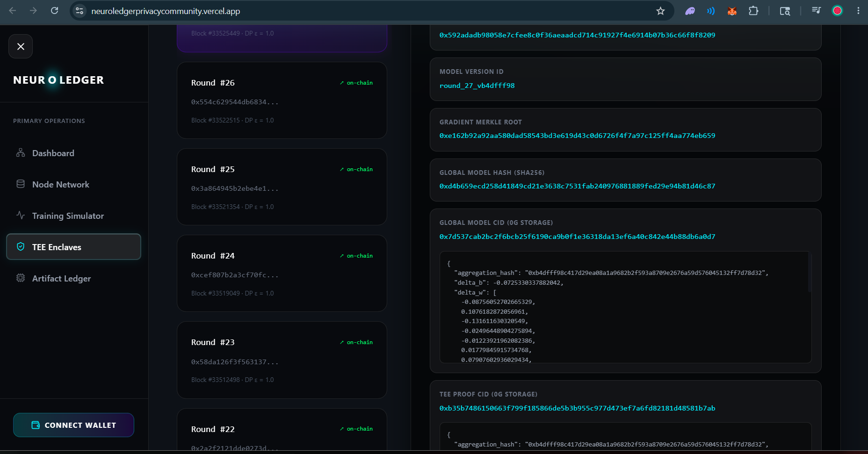Click the blue sound-wave extension icon
Viewport: 868px width, 454px height.
711,11
